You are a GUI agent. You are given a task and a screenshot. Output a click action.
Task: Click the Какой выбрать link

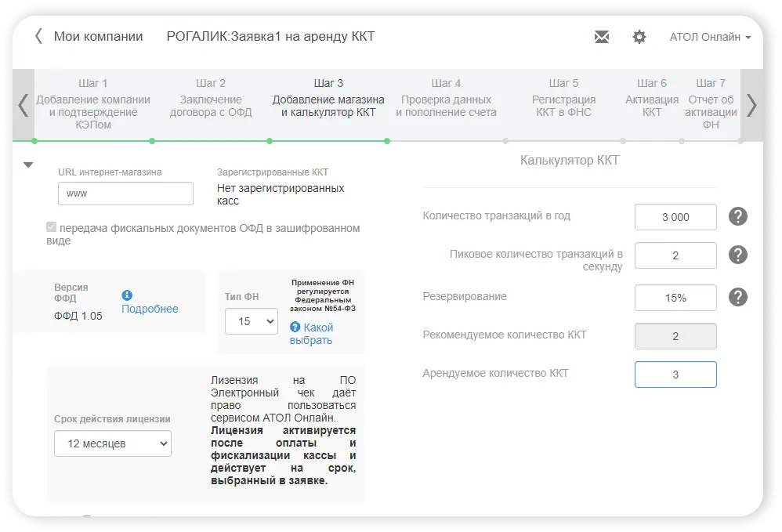click(311, 334)
